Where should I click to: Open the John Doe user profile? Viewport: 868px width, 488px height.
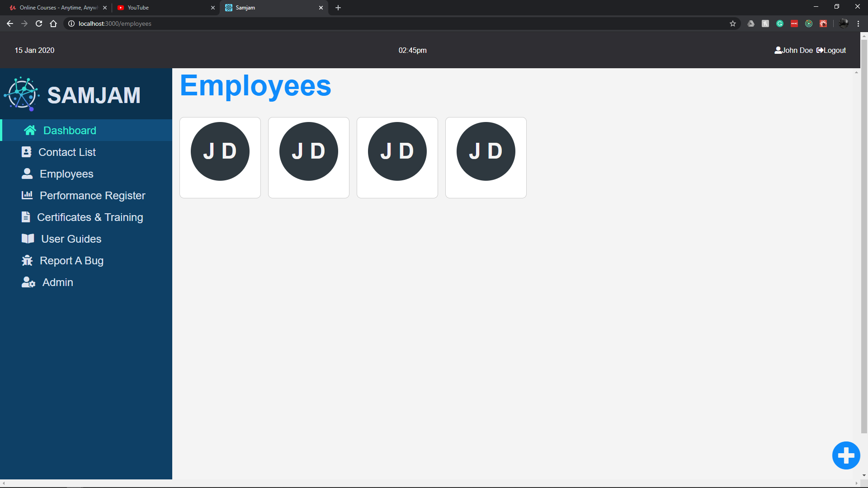793,51
